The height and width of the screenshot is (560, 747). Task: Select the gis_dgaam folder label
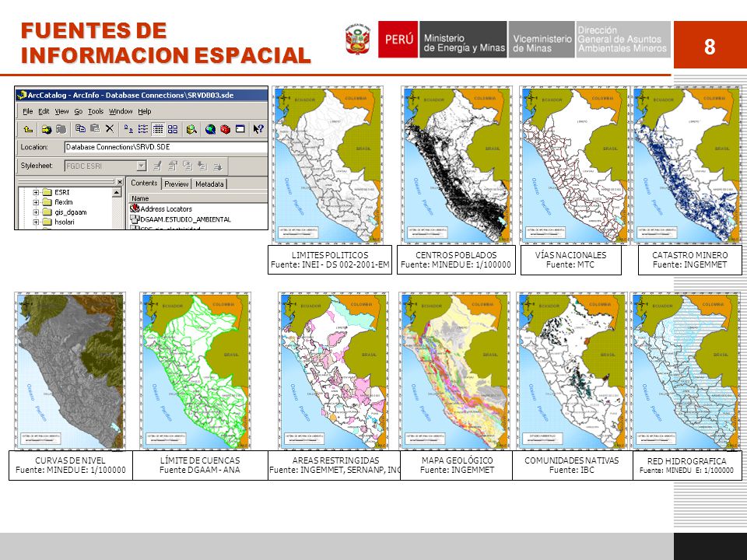71,212
